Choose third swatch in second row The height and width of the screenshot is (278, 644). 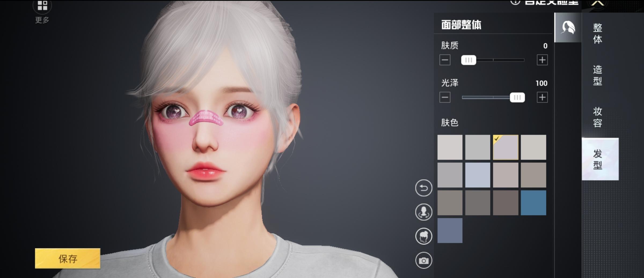tap(506, 175)
